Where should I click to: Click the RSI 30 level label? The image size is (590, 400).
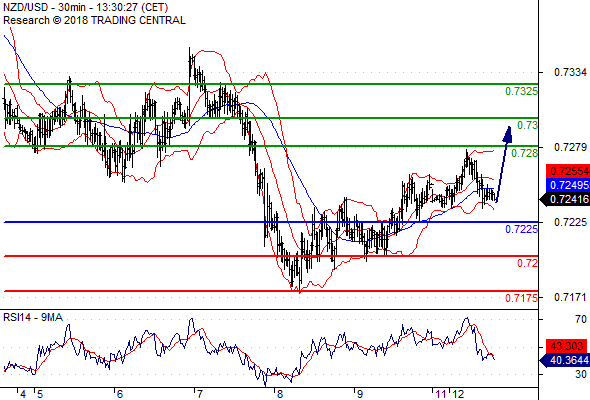tap(581, 374)
